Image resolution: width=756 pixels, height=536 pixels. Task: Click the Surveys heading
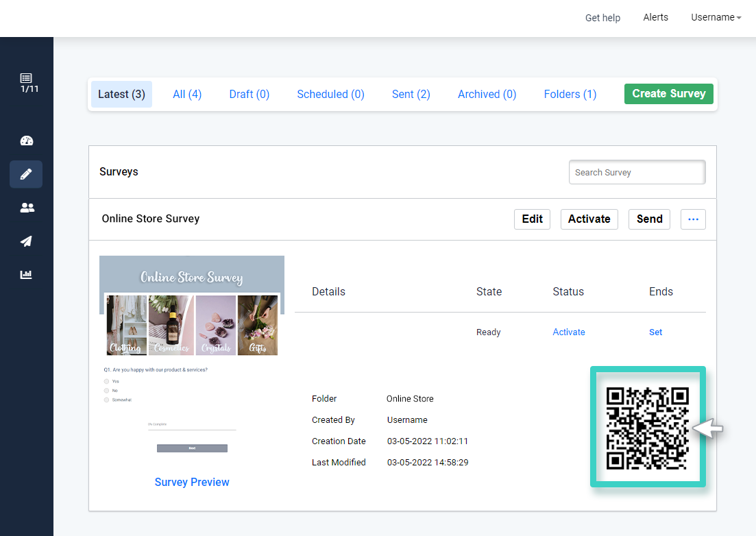pyautogui.click(x=119, y=171)
